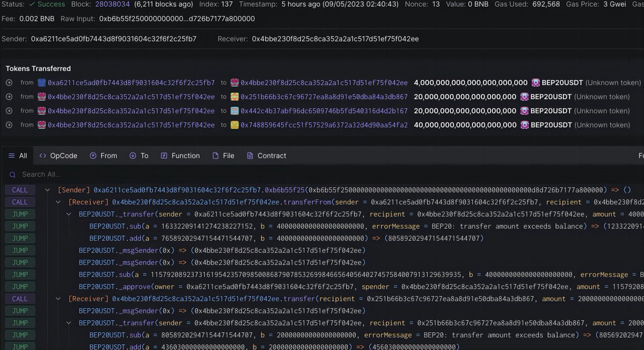Collapse the _transfer(sender = 0xa6211ce5 node

click(x=69, y=214)
